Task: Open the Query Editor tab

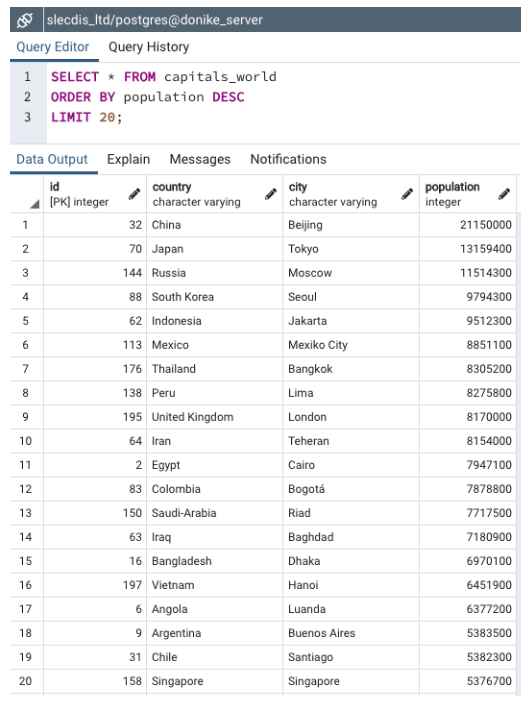Action: coord(53,47)
